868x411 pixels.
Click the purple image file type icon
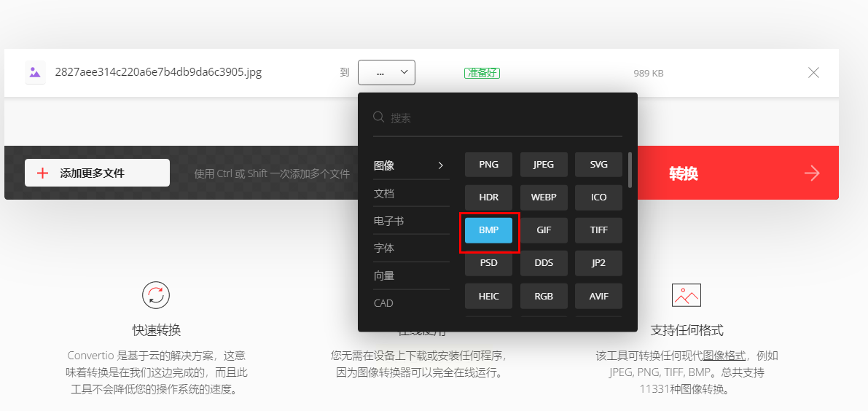(35, 72)
